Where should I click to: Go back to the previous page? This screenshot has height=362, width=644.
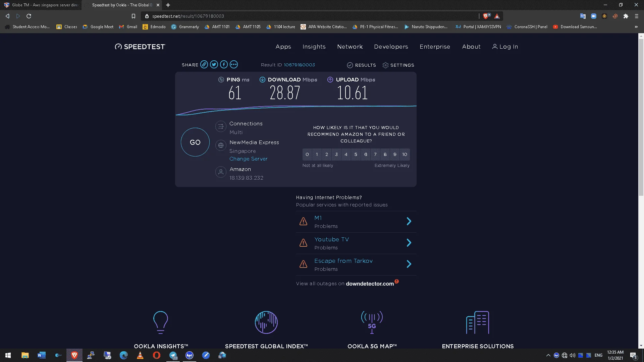(x=7, y=16)
